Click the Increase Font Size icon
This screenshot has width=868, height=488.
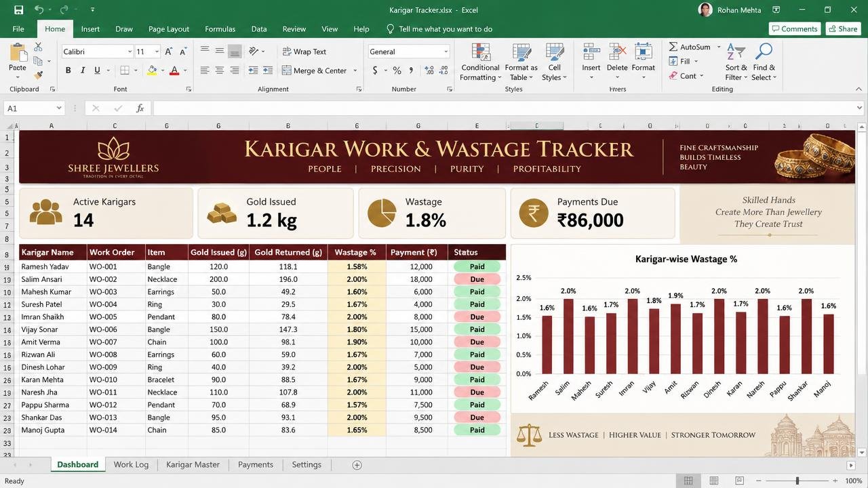click(x=170, y=52)
